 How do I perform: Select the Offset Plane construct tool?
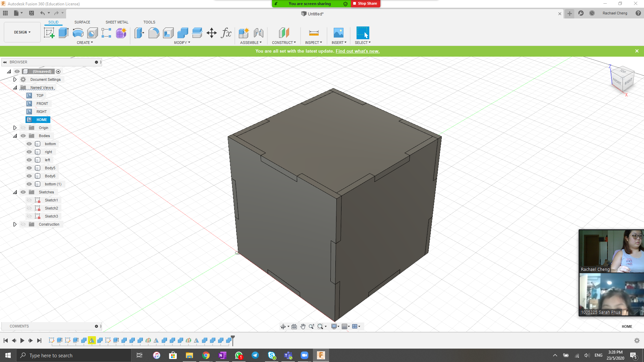click(x=284, y=33)
